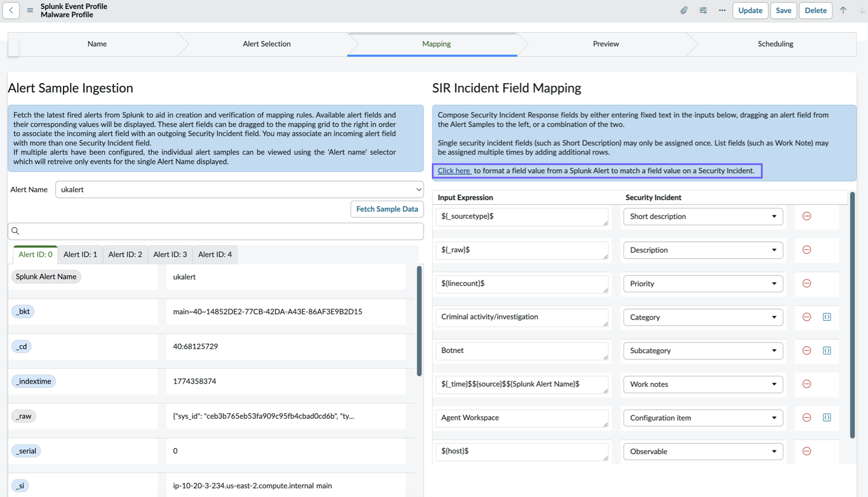The width and height of the screenshot is (868, 497).
Task: Open the Work notes field dropdown
Action: [703, 384]
